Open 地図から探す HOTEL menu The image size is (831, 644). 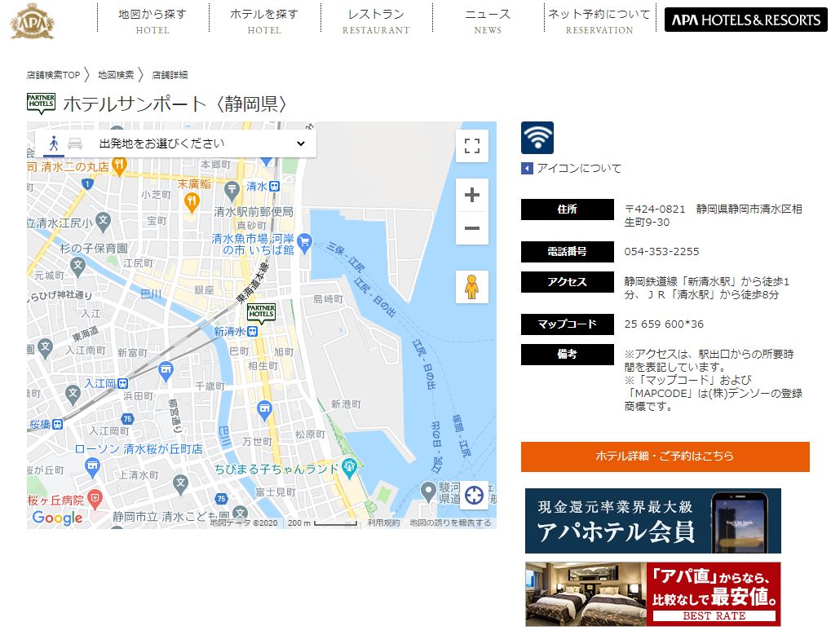(x=152, y=21)
